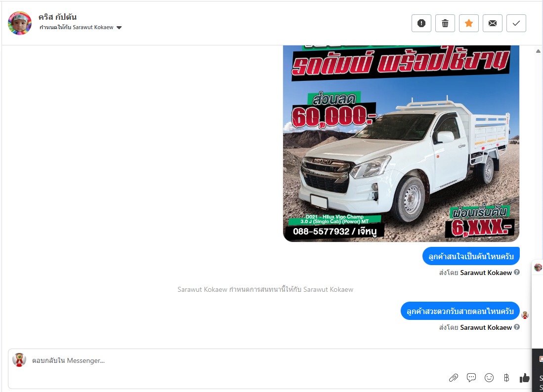The height and width of the screenshot is (392, 543).
Task: Open payment request Baht icon
Action: [x=506, y=378]
